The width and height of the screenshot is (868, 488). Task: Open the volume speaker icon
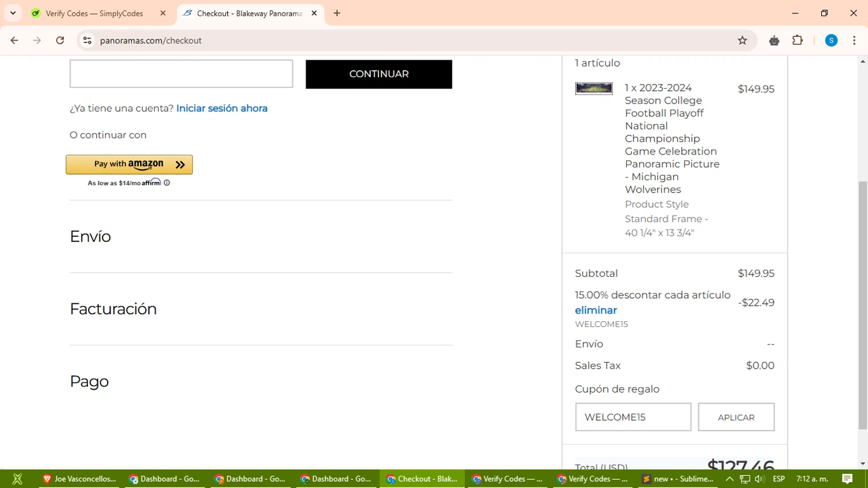(x=759, y=479)
